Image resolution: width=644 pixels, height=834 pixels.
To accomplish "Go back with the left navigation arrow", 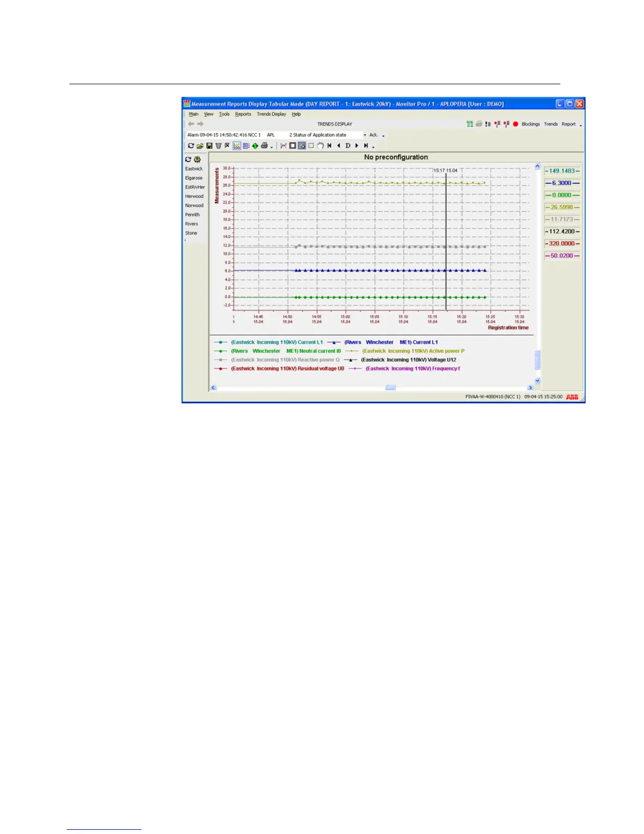I will pyautogui.click(x=191, y=124).
